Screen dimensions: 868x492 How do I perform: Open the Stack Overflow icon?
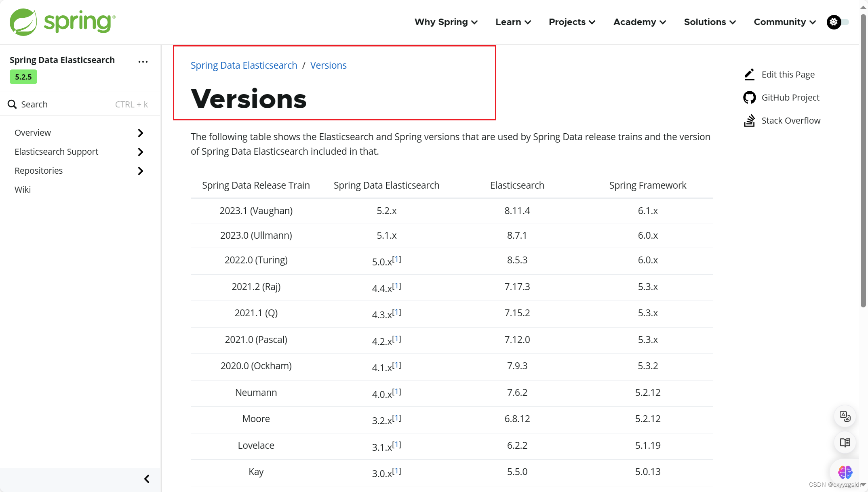click(x=749, y=120)
